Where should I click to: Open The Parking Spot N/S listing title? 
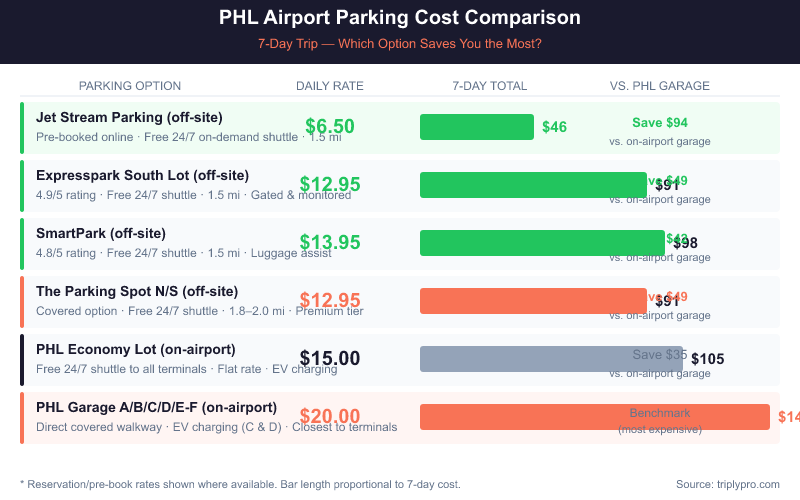click(x=137, y=291)
